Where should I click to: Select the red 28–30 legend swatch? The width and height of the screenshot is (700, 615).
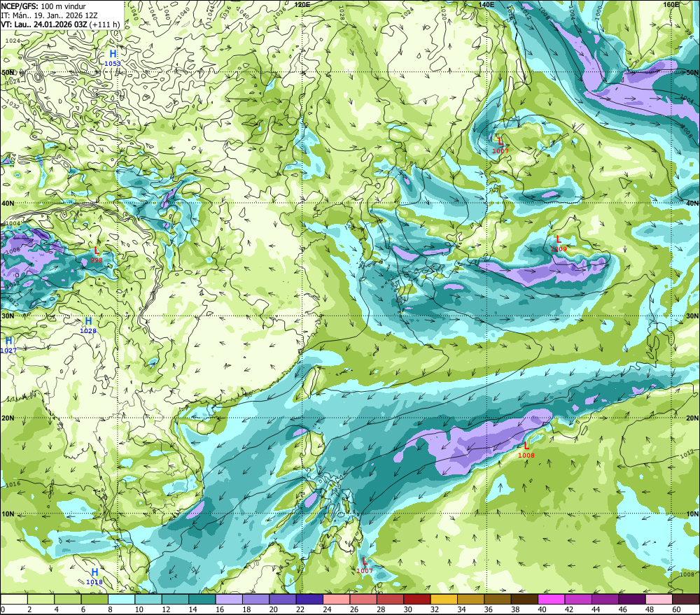tap(390, 599)
